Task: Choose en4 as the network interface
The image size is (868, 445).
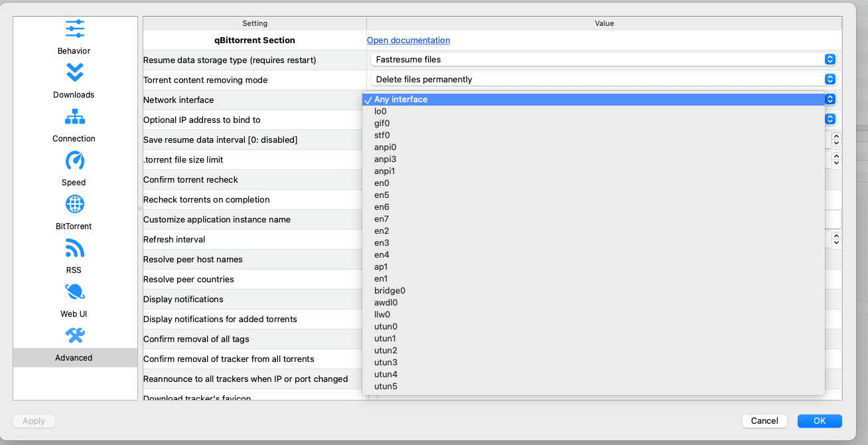Action: click(x=593, y=255)
